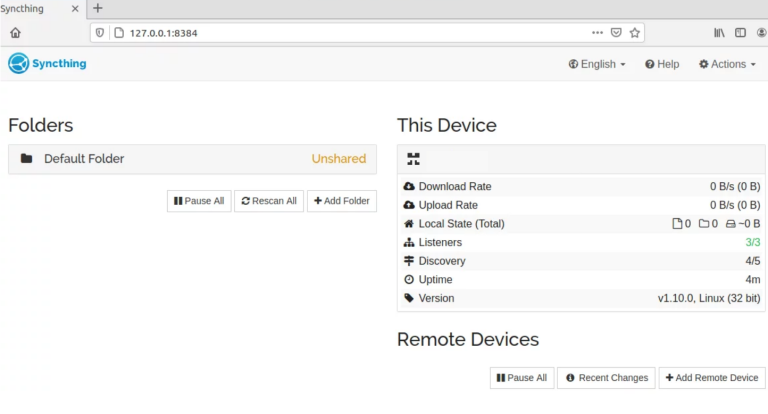Save page to Pocket icon
768x414 pixels.
point(616,33)
